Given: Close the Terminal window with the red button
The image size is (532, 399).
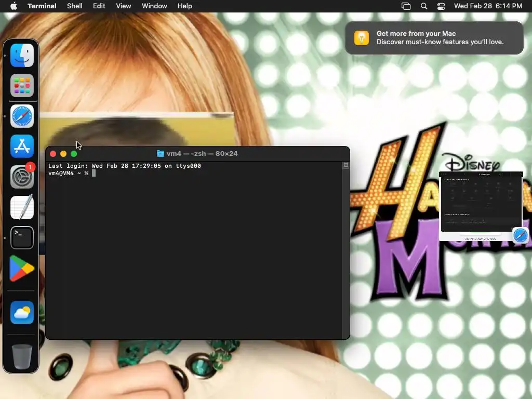Looking at the screenshot, I should coord(53,154).
